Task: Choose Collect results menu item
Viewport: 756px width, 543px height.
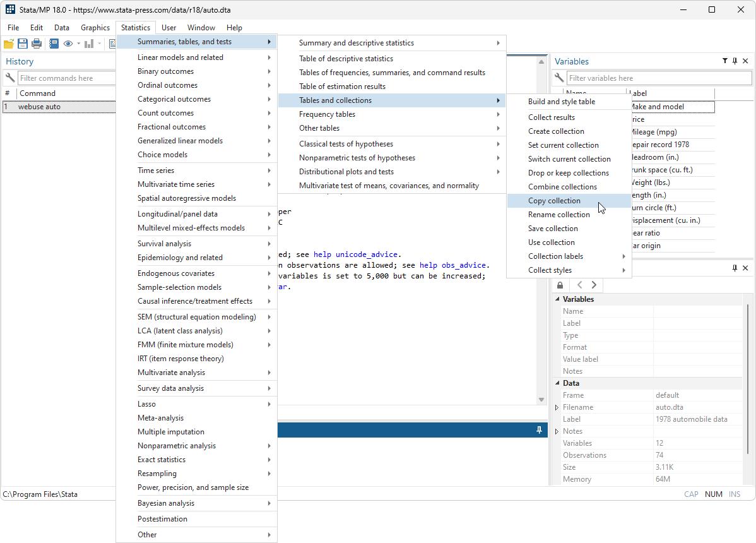Action: (x=569, y=117)
